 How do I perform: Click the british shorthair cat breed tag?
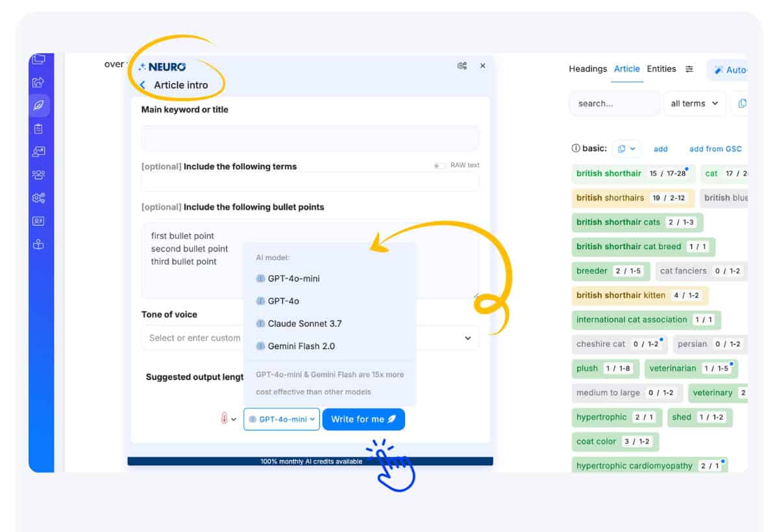(x=643, y=247)
